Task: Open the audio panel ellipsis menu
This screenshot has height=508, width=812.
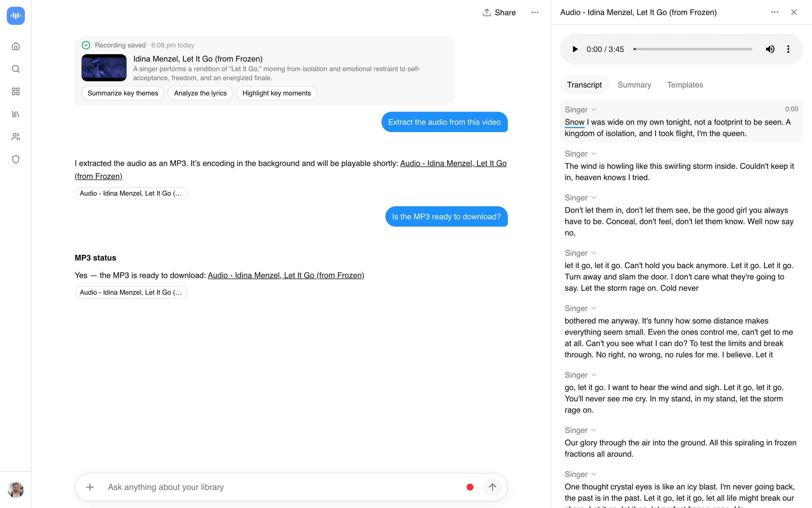Action: coord(775,12)
